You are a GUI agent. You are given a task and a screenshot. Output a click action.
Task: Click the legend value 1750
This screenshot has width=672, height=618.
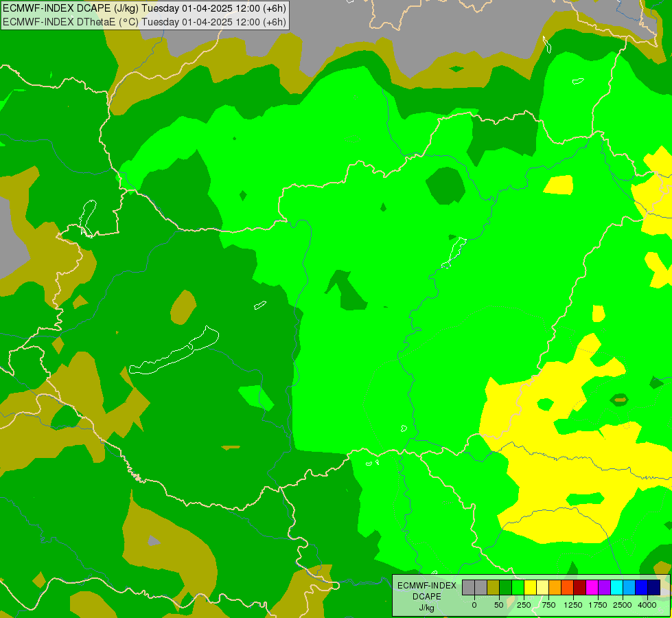click(598, 605)
